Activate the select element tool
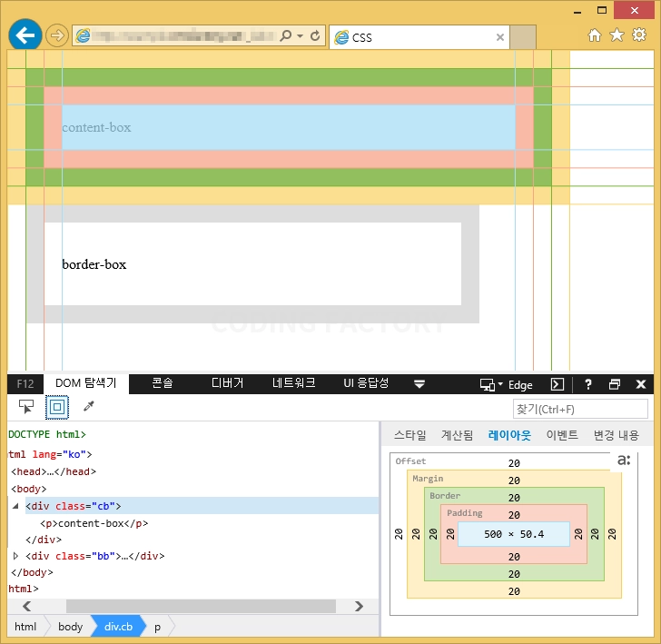Screen dimensions: 661x644 pyautogui.click(x=26, y=407)
